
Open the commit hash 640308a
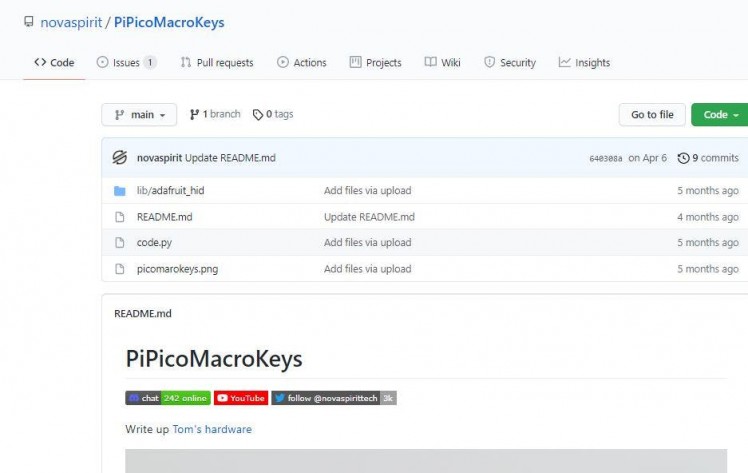tap(606, 159)
